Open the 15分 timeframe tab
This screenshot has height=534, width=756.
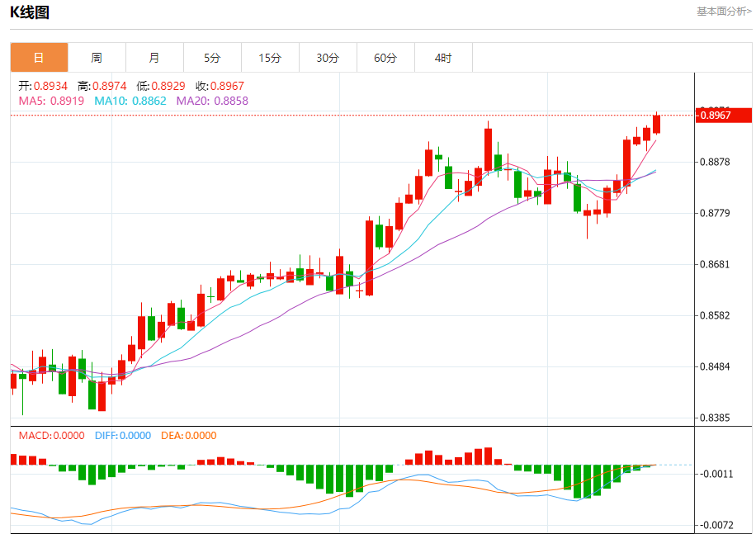click(x=271, y=58)
